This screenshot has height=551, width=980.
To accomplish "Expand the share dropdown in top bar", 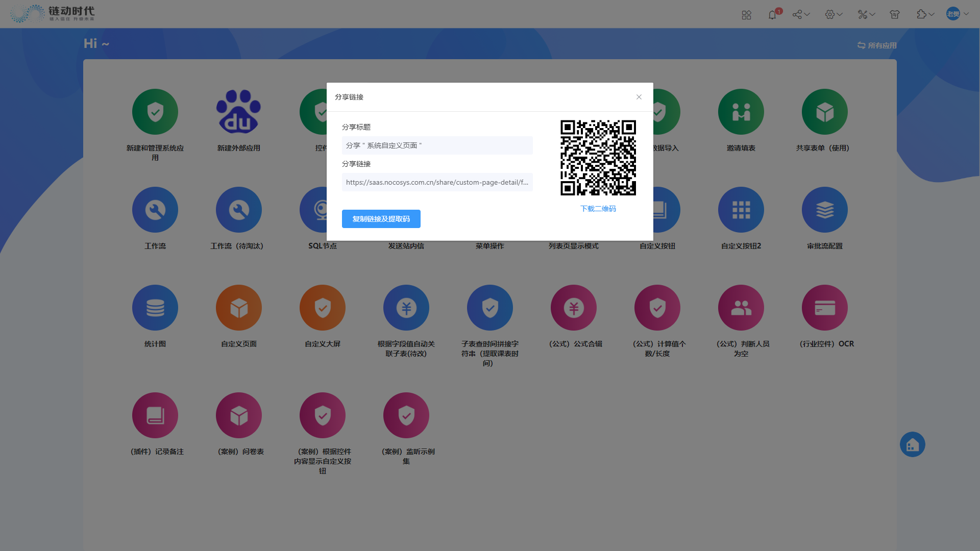I will click(x=801, y=15).
